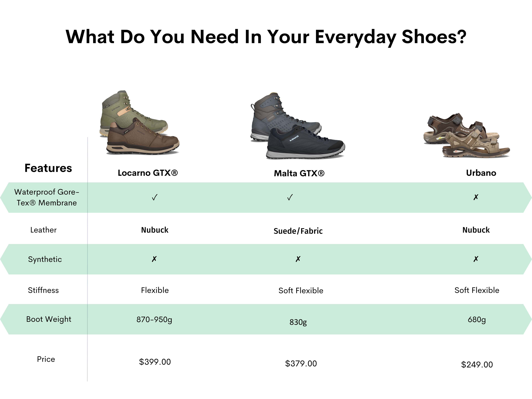This screenshot has width=532, height=399.
Task: Click the Features column heading
Action: [48, 168]
